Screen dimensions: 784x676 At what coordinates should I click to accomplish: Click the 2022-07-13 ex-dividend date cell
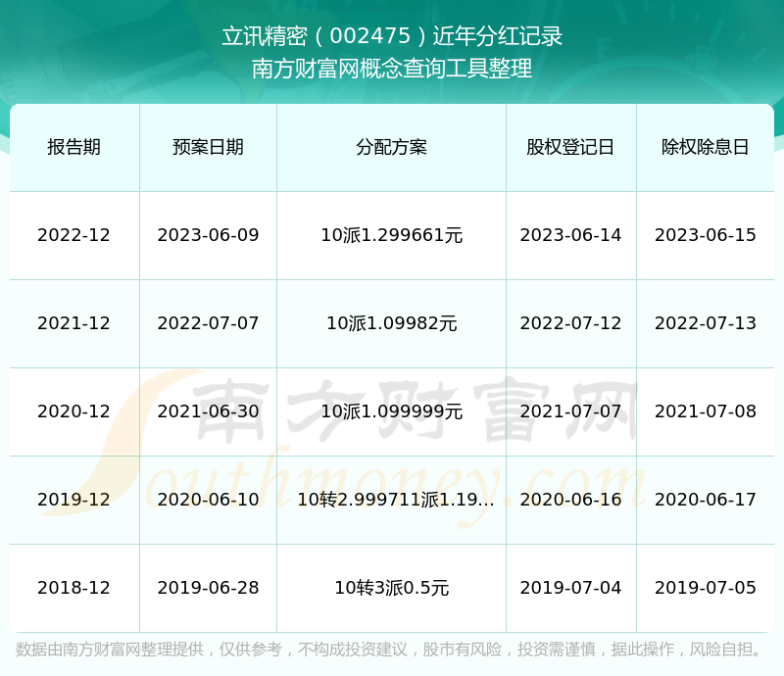[x=706, y=323]
